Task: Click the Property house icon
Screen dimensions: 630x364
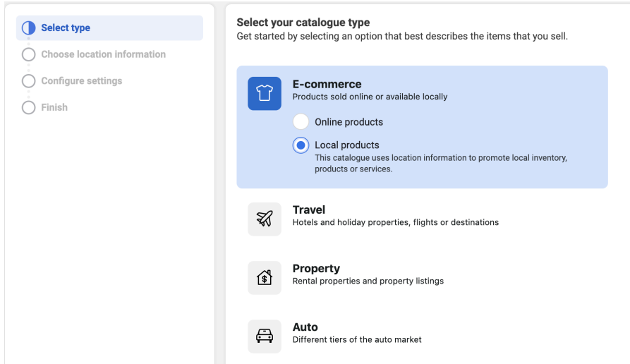Action: pyautogui.click(x=265, y=278)
